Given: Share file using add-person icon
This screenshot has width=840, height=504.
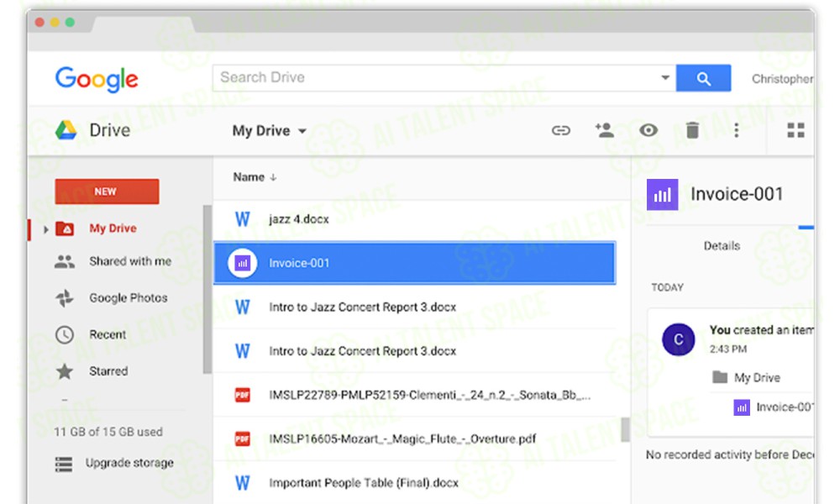Looking at the screenshot, I should click(x=604, y=129).
